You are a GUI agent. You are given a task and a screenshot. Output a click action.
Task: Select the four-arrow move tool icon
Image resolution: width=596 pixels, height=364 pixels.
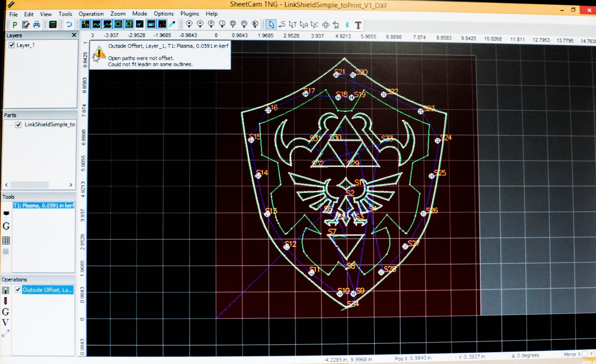click(325, 24)
